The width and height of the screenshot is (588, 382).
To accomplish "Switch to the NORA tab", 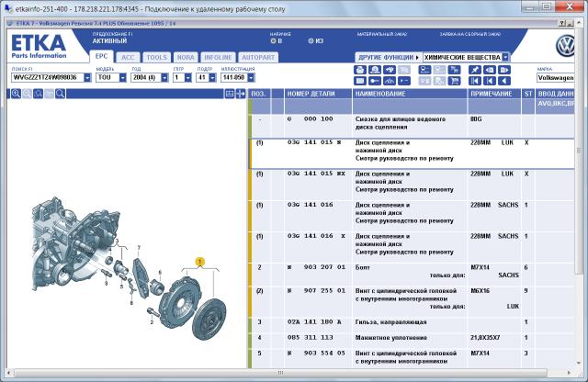I will (x=186, y=57).
